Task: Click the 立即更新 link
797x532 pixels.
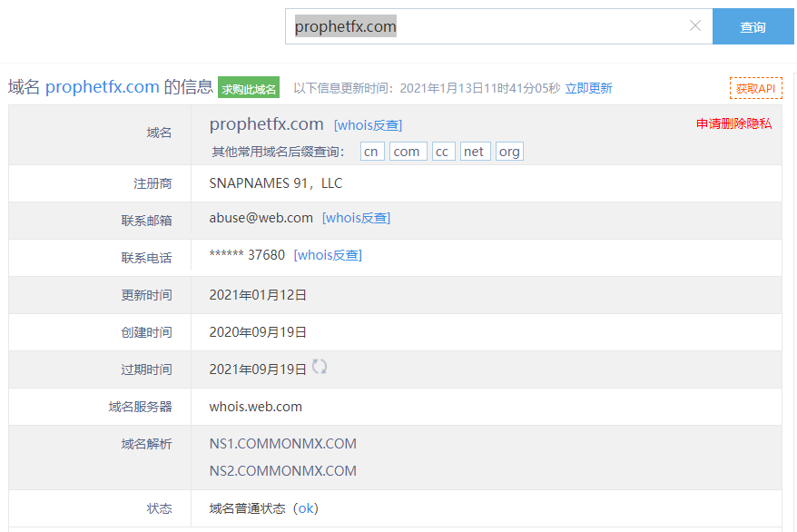Action: pos(588,88)
